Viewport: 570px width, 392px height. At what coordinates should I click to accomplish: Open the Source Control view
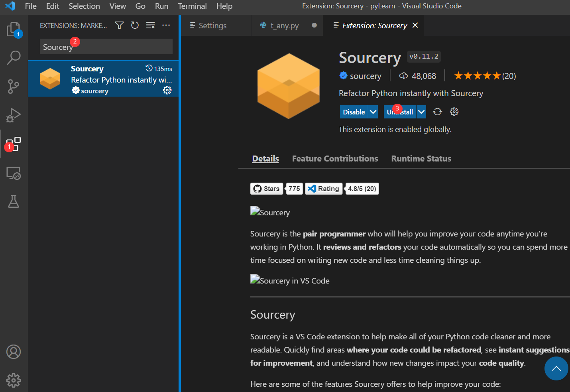tap(14, 87)
